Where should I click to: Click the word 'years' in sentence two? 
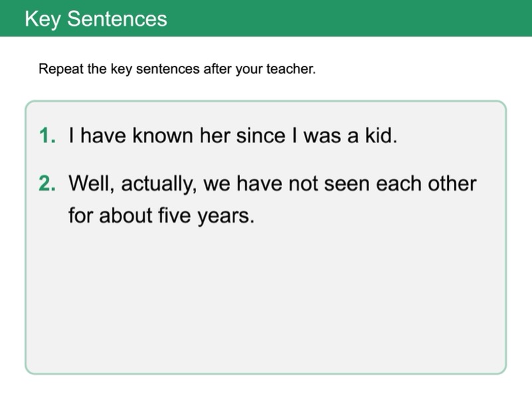click(x=226, y=217)
